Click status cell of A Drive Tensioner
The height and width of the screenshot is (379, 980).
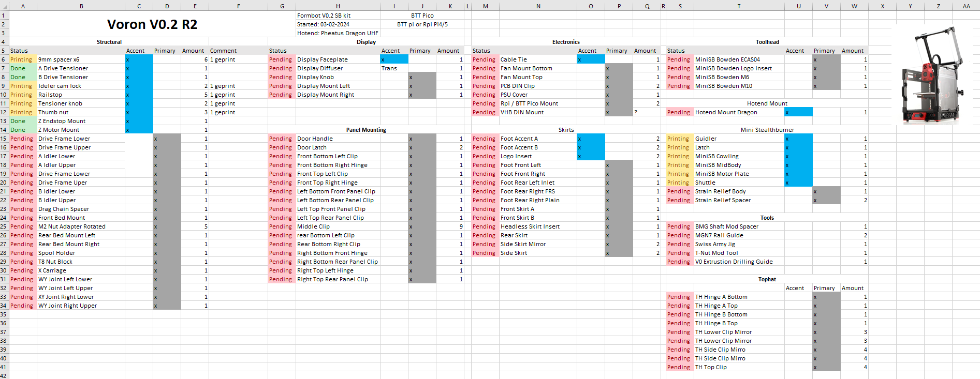tap(23, 68)
